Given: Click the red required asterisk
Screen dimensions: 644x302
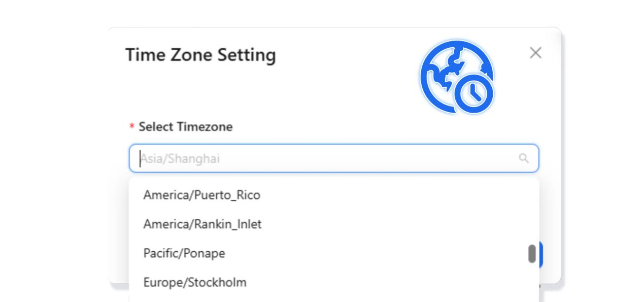Looking at the screenshot, I should [132, 126].
